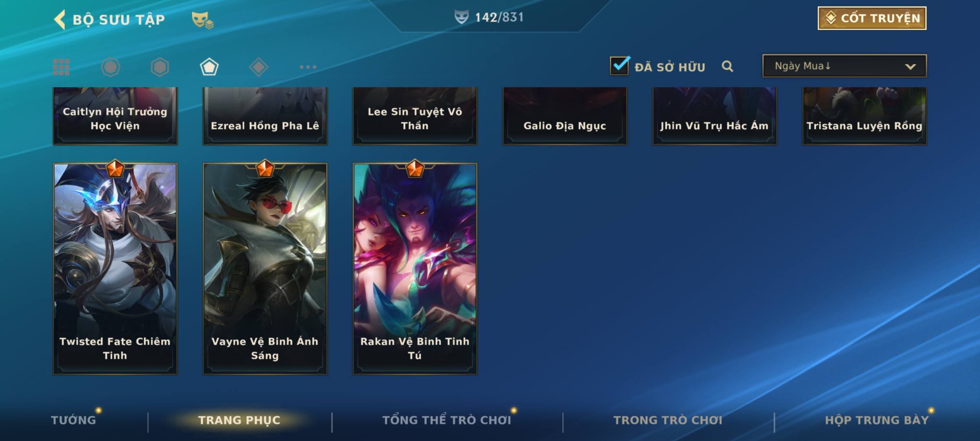Expand the Ngày Mua sort dropdown
This screenshot has height=441, width=980.
tap(844, 66)
